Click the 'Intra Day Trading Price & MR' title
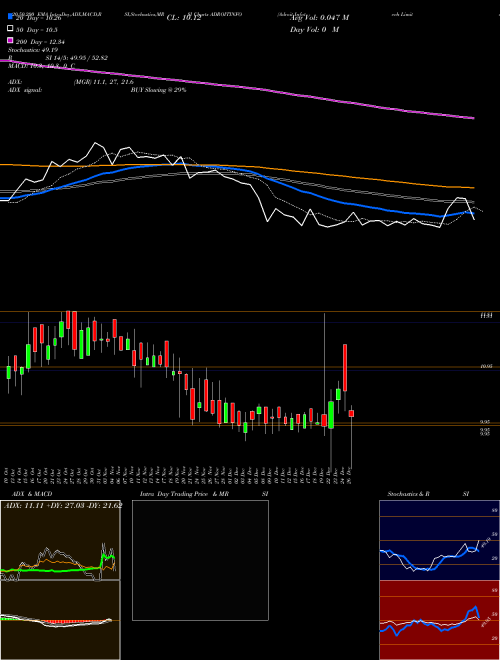 (184, 494)
